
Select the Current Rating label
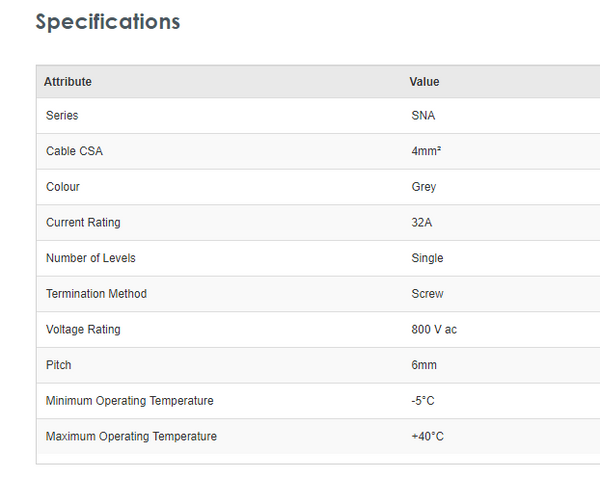(x=83, y=223)
